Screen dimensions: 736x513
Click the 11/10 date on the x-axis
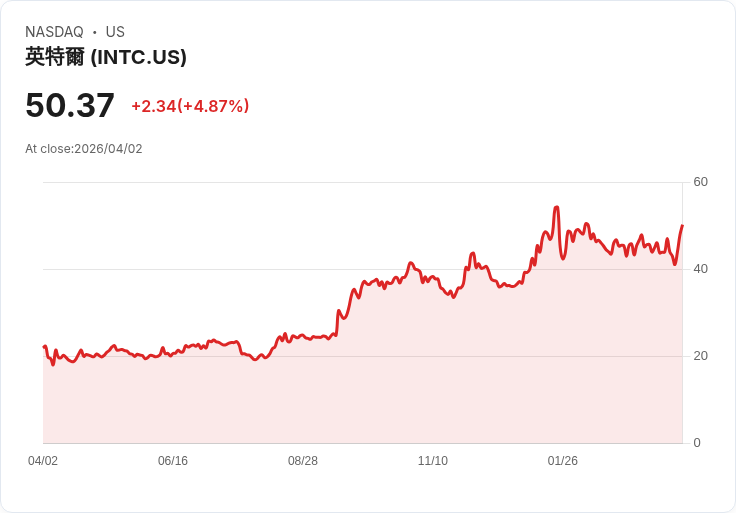433,461
